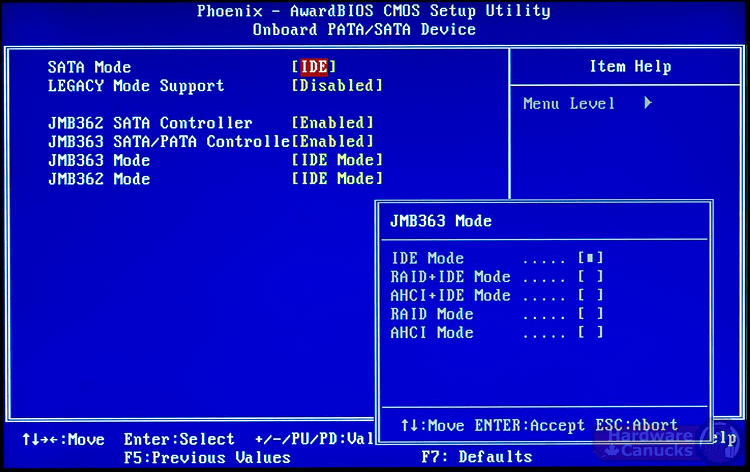The image size is (750, 473).
Task: Choose RAID Mode option bracket
Action: pos(590,314)
